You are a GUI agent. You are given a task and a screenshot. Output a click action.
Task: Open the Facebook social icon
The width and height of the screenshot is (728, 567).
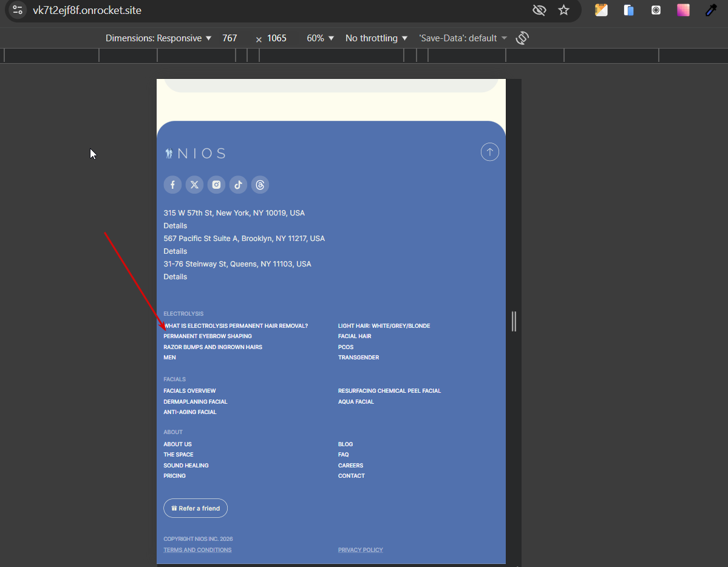(172, 185)
